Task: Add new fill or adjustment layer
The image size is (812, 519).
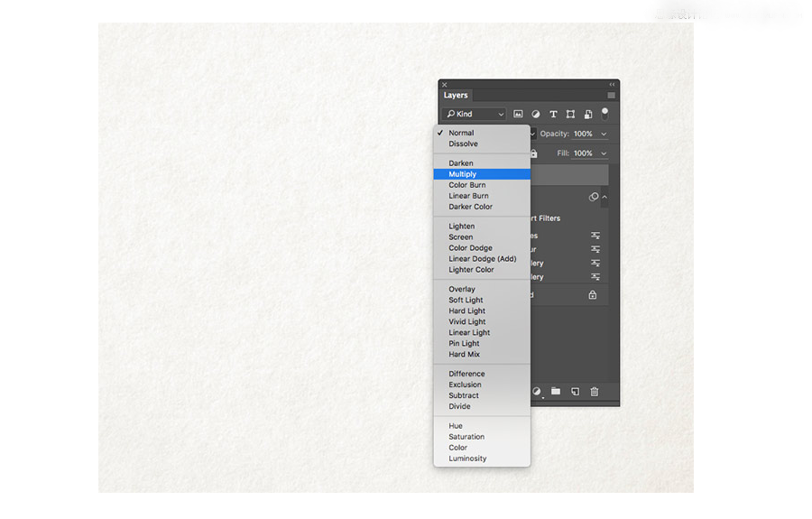Action: [x=537, y=392]
